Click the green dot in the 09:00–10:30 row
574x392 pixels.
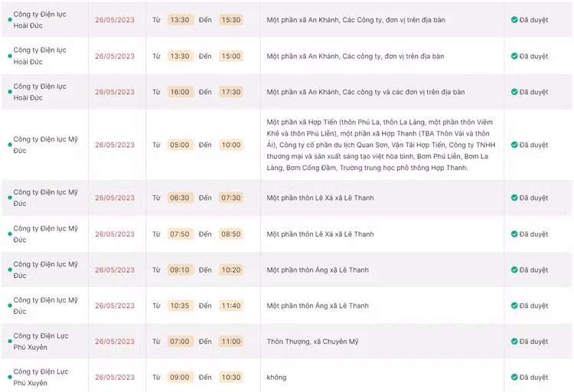tap(9, 377)
